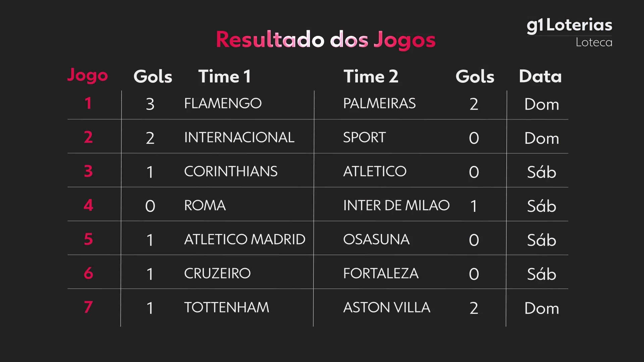Select the Jogo column header
Screen dimensions: 644x362
[x=88, y=76]
